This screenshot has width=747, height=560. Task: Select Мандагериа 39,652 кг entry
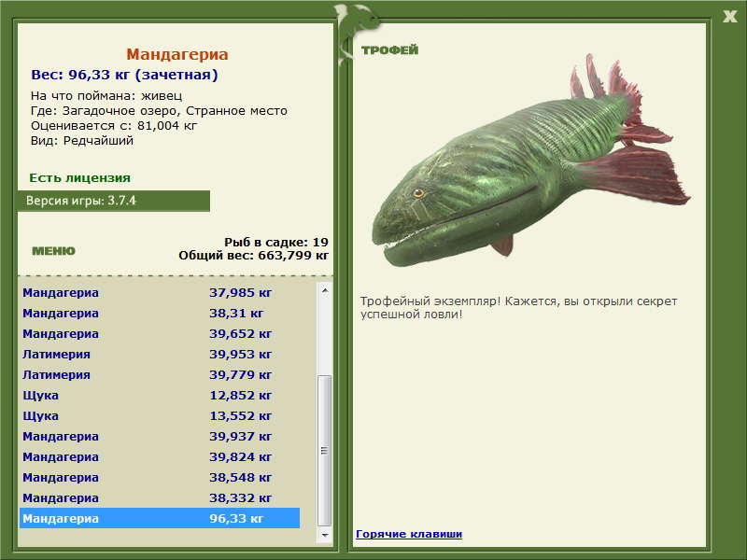coord(160,333)
